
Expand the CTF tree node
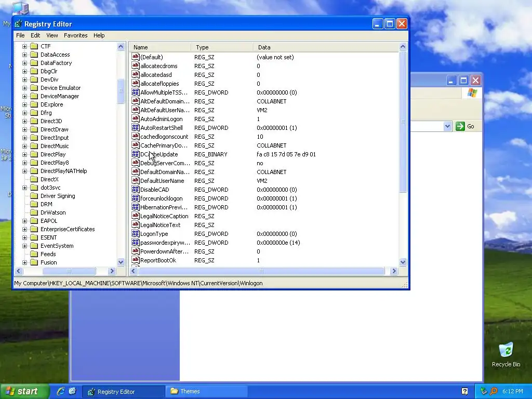tap(24, 46)
